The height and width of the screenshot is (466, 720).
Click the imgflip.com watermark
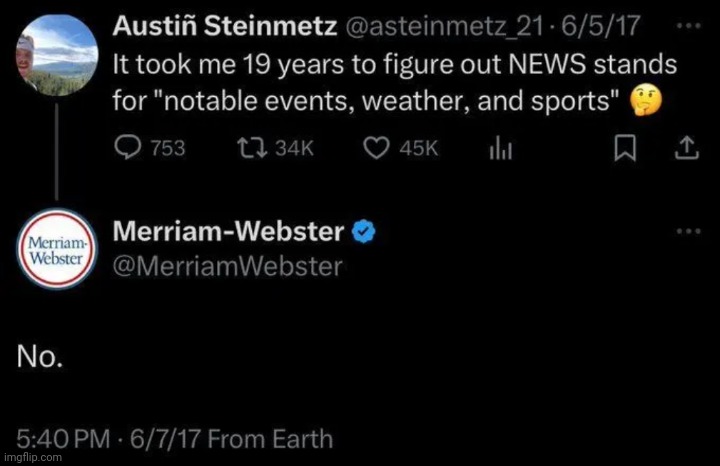(33, 458)
